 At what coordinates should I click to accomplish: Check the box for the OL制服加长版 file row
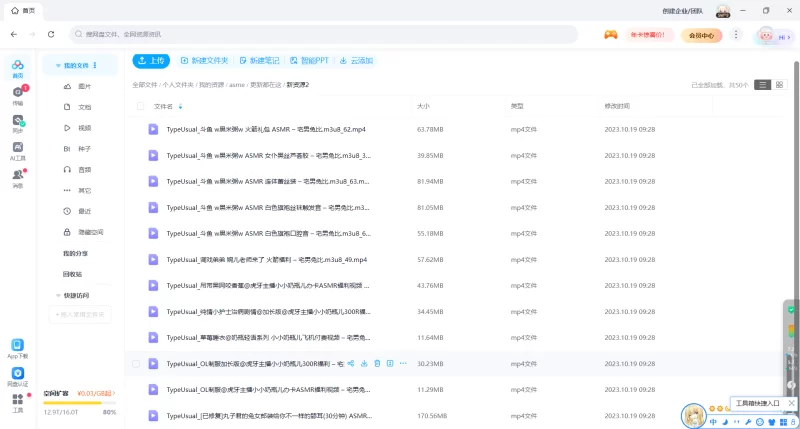pyautogui.click(x=137, y=364)
